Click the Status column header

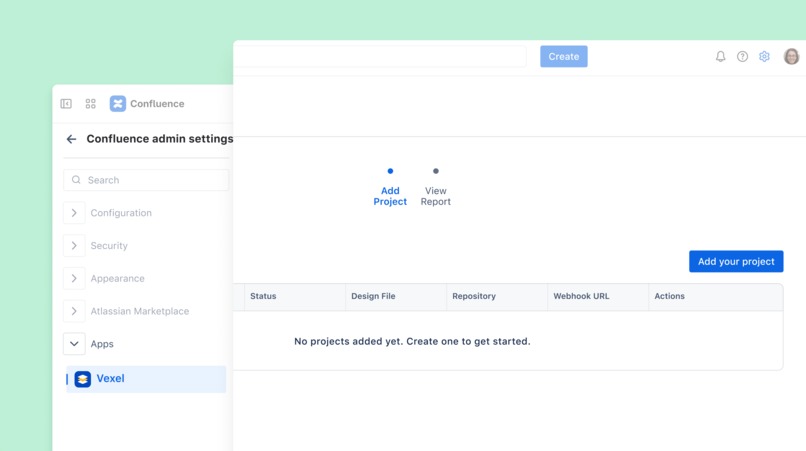295,296
